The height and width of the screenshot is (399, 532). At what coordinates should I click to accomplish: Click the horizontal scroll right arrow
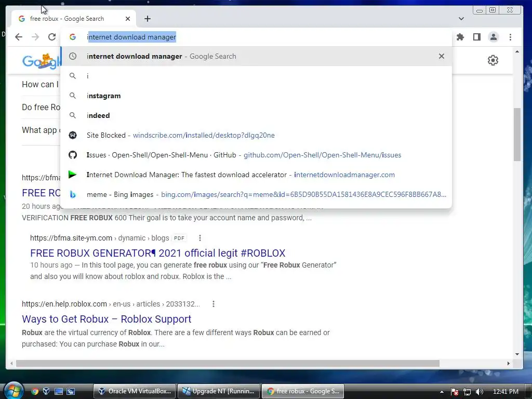(x=509, y=363)
